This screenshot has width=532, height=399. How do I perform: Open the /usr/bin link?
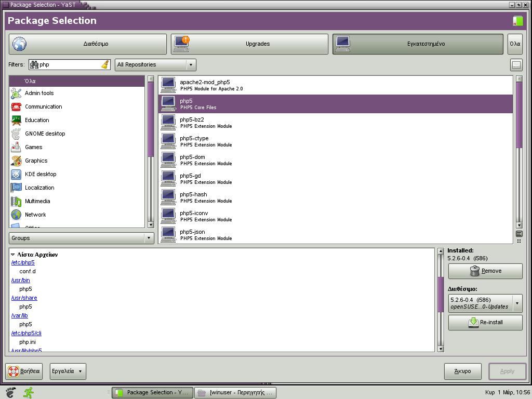20,280
